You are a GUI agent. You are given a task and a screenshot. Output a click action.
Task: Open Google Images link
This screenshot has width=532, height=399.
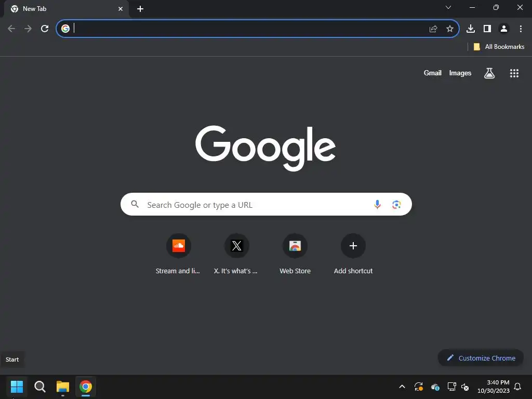460,73
